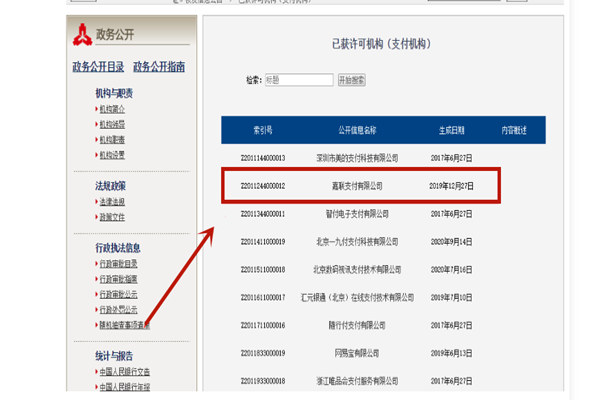
Task: Open 行政审批目录 sidebar link
Action: coord(118,264)
